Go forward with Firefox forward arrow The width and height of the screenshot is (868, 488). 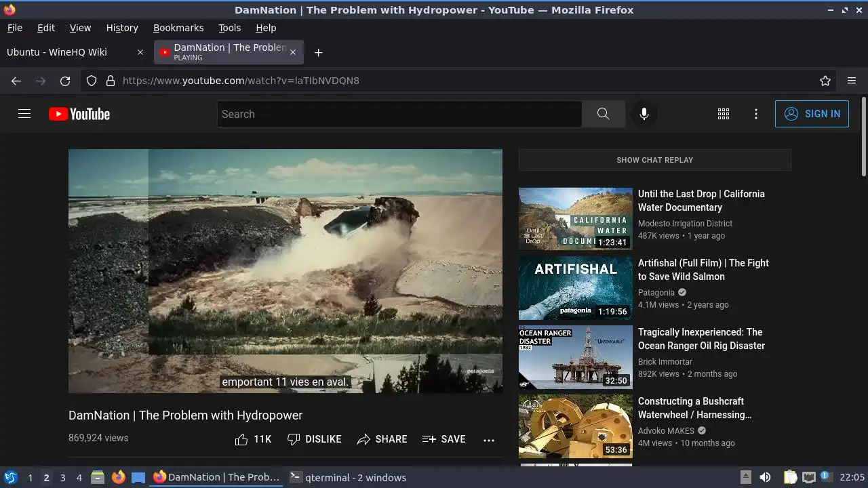(x=41, y=81)
